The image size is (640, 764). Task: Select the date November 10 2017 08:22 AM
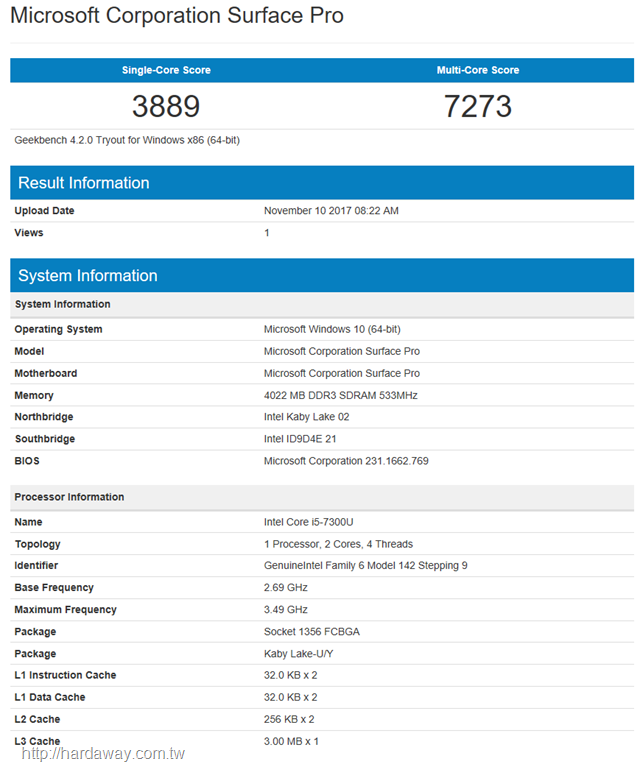point(331,211)
